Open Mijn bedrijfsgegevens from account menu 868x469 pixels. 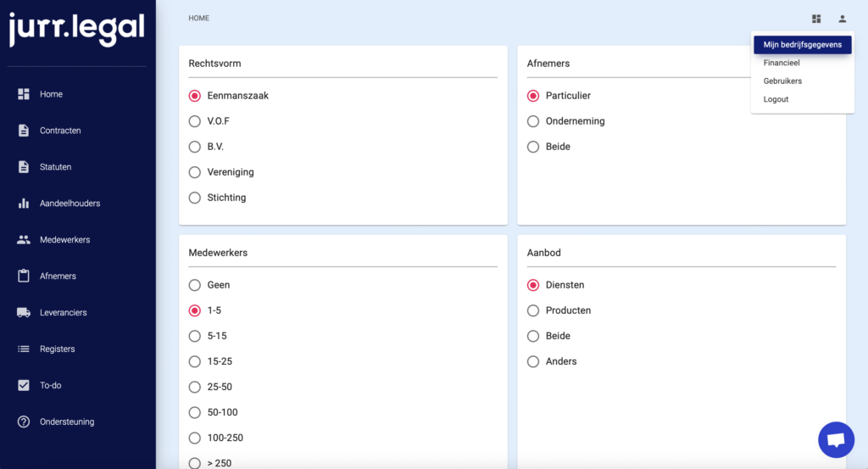coord(802,45)
